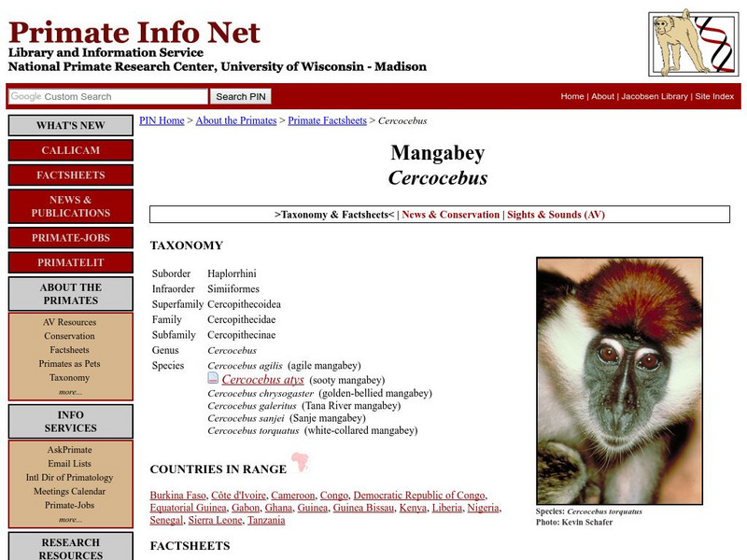747x560 pixels.
Task: Open the WHAT'S NEW sidebar section
Action: coord(69,125)
